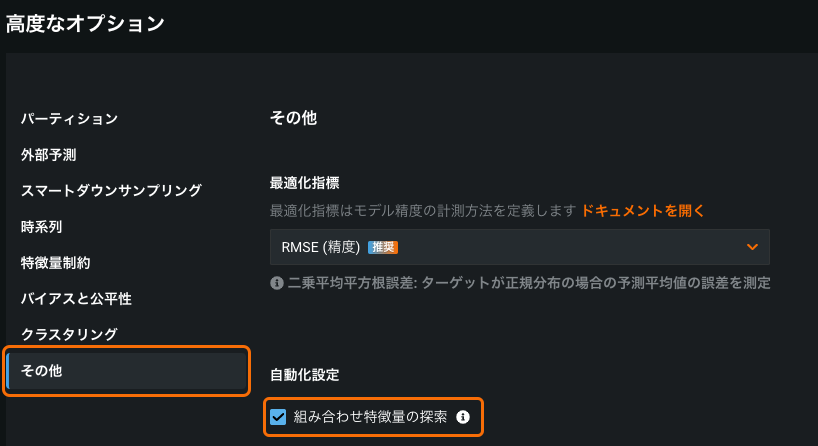Viewport: 818px width, 446px height.
Task: Click the 推奨 badge in the dropdown
Action: [384, 247]
